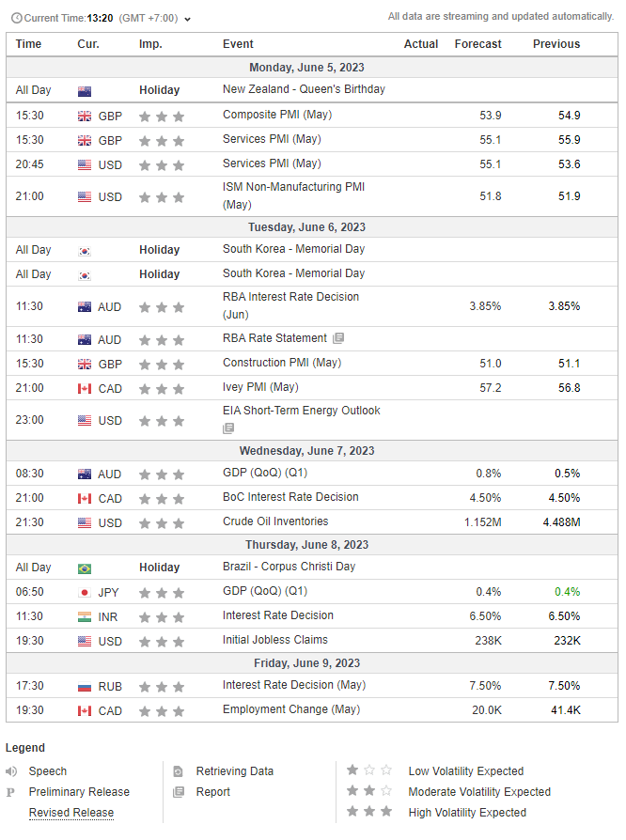This screenshot has width=626, height=840.
Task: Click the Brazil flag in the Corpus Christi row
Action: click(x=85, y=568)
